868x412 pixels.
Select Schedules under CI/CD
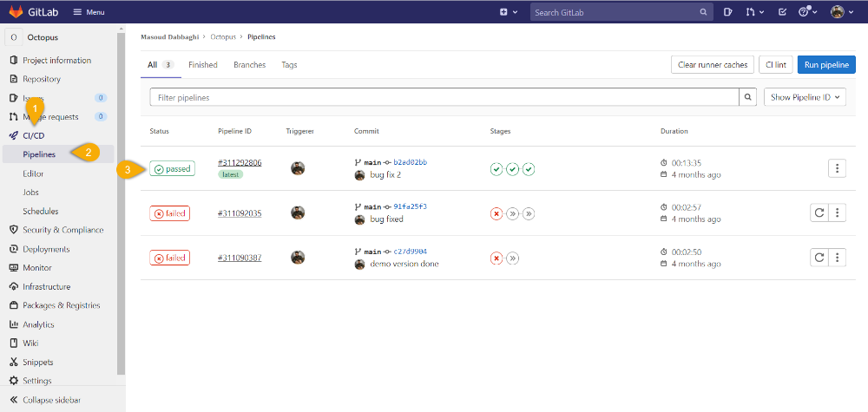point(41,212)
